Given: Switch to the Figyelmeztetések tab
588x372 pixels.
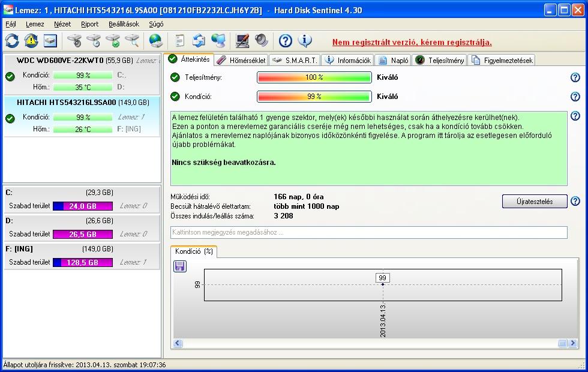Looking at the screenshot, I should tap(502, 60).
